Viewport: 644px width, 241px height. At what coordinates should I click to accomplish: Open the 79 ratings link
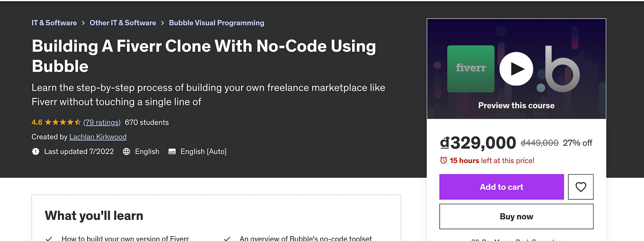click(x=102, y=122)
